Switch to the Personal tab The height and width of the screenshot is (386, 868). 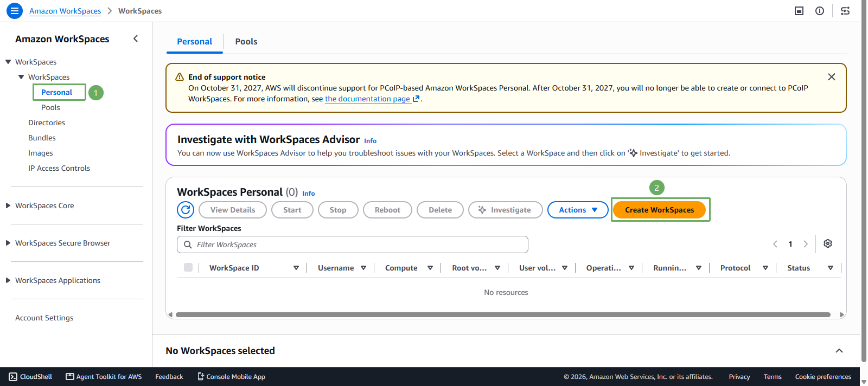(x=195, y=42)
